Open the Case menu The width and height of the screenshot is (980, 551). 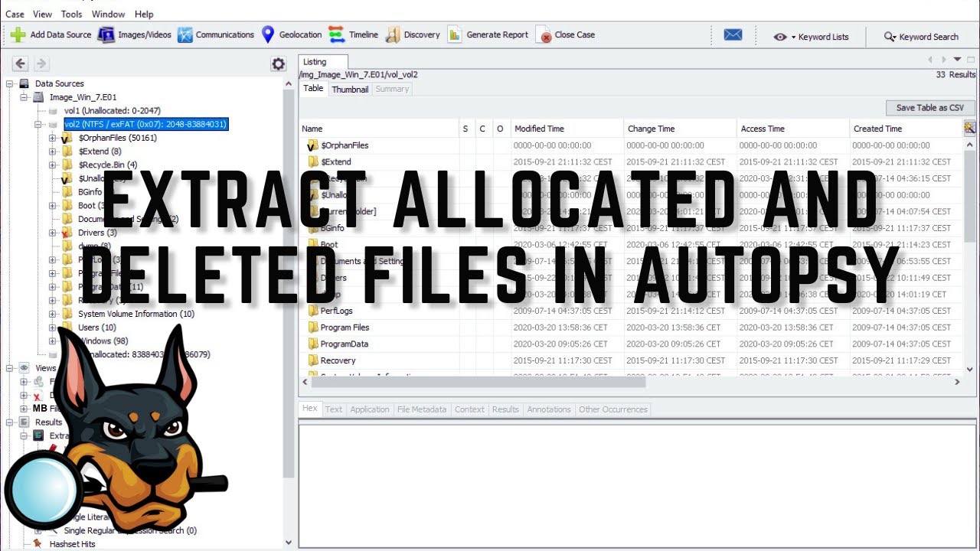point(15,14)
